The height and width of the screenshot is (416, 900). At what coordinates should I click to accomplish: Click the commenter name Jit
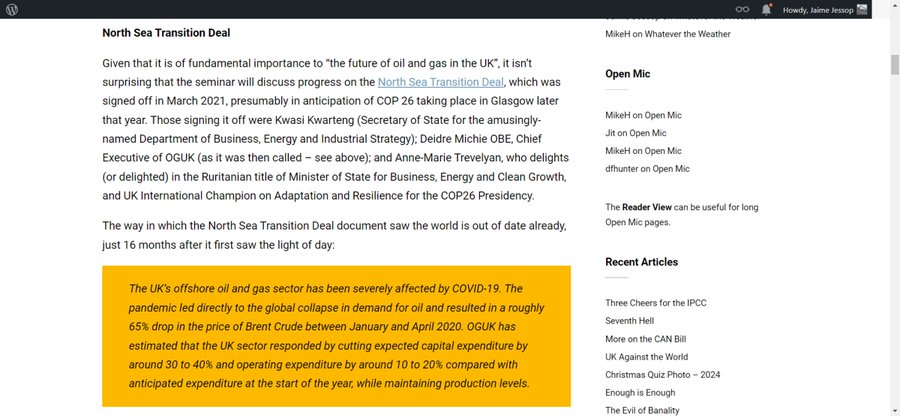click(x=610, y=133)
